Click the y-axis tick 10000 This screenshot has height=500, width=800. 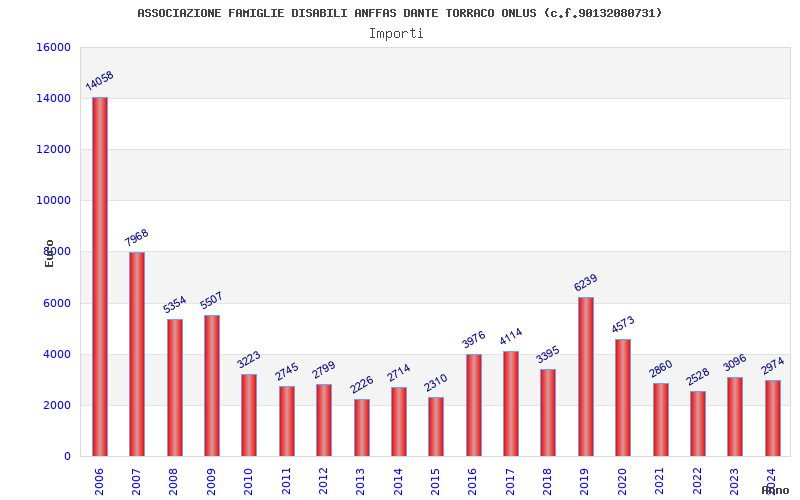[54, 201]
